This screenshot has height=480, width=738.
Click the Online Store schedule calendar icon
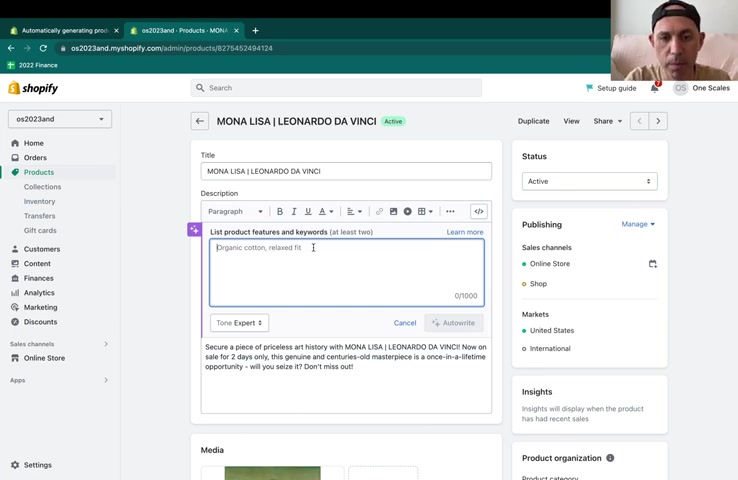652,264
